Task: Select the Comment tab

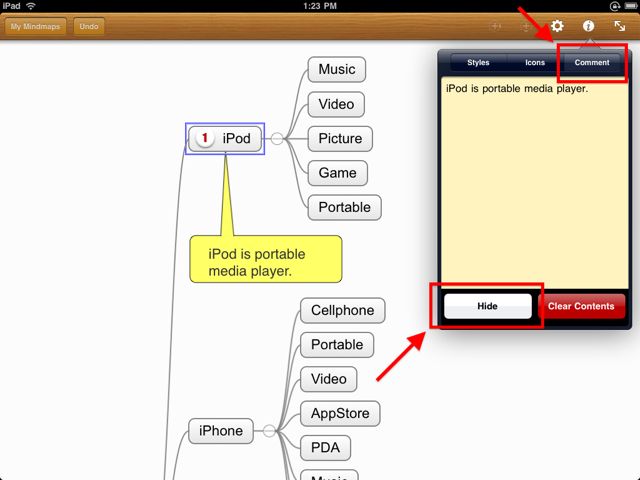Action: coord(592,62)
